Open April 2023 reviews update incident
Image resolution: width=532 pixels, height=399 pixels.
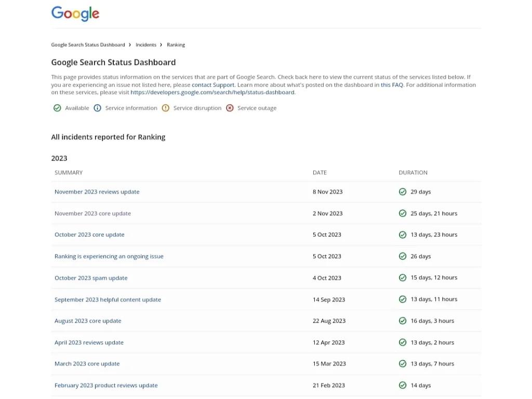tap(89, 343)
